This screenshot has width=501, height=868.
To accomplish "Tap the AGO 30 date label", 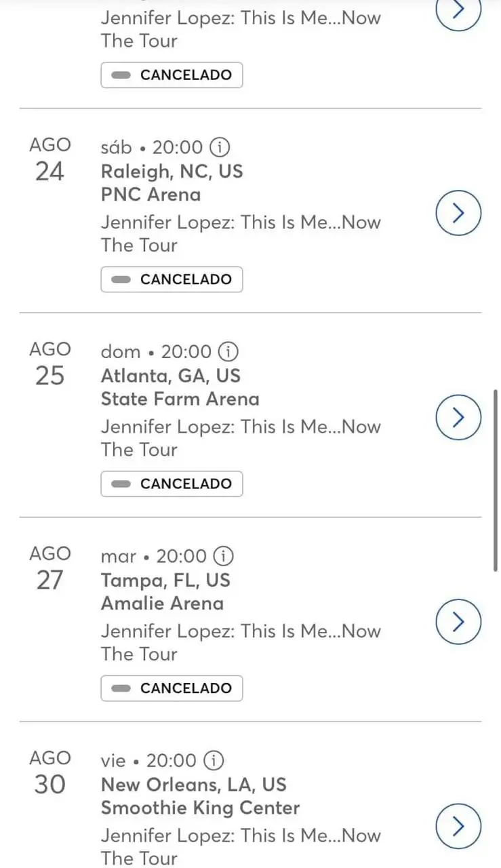I will [49, 772].
